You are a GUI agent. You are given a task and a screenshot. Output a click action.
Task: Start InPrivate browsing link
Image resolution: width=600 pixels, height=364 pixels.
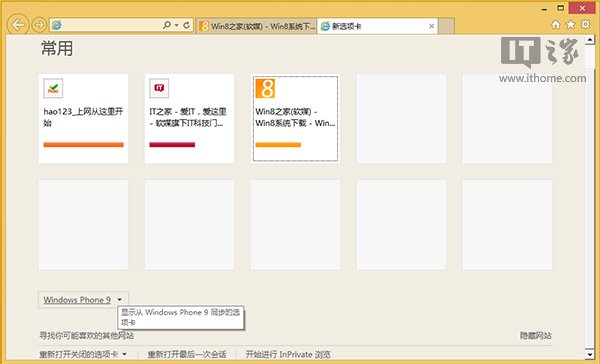tap(288, 354)
